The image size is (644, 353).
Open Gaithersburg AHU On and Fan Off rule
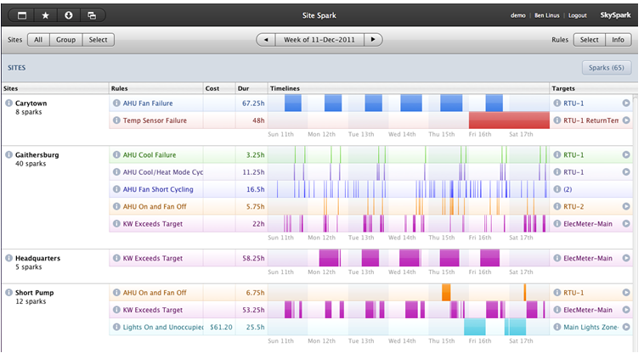click(x=155, y=207)
